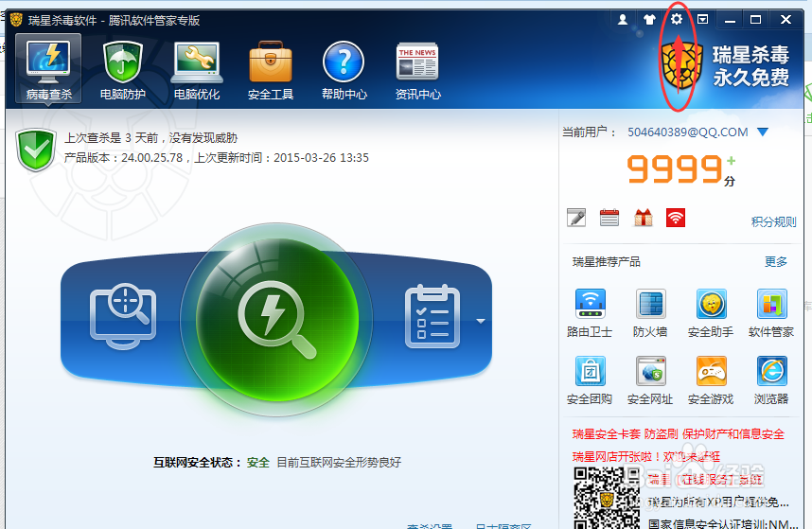Open 安全网址 safe URLs product
Image resolution: width=812 pixels, height=529 pixels.
(650, 380)
